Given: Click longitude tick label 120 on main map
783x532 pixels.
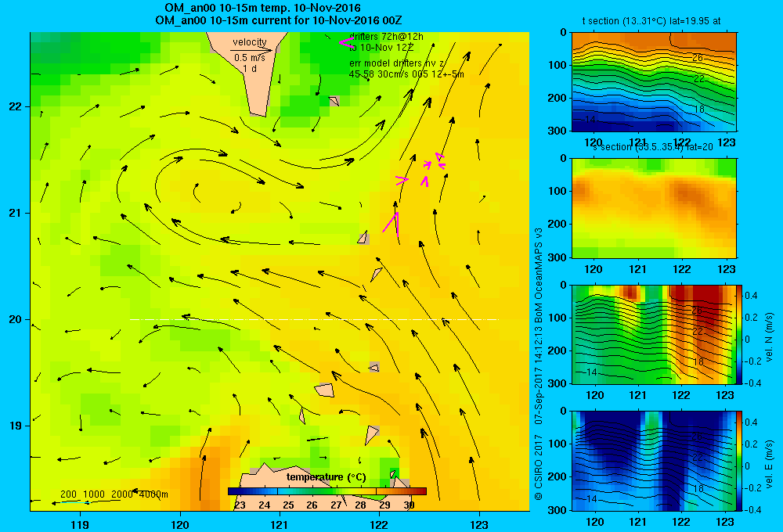Looking at the screenshot, I should pyautogui.click(x=180, y=525).
